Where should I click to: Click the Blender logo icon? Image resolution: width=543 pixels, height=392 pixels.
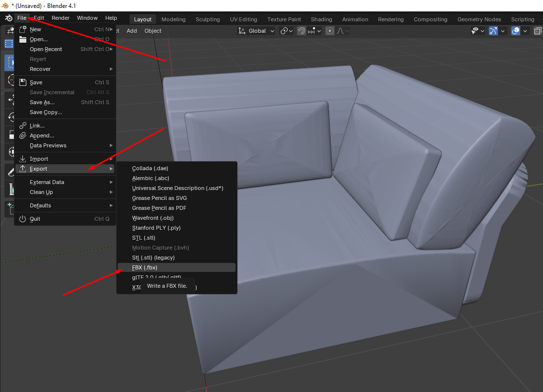pos(8,18)
